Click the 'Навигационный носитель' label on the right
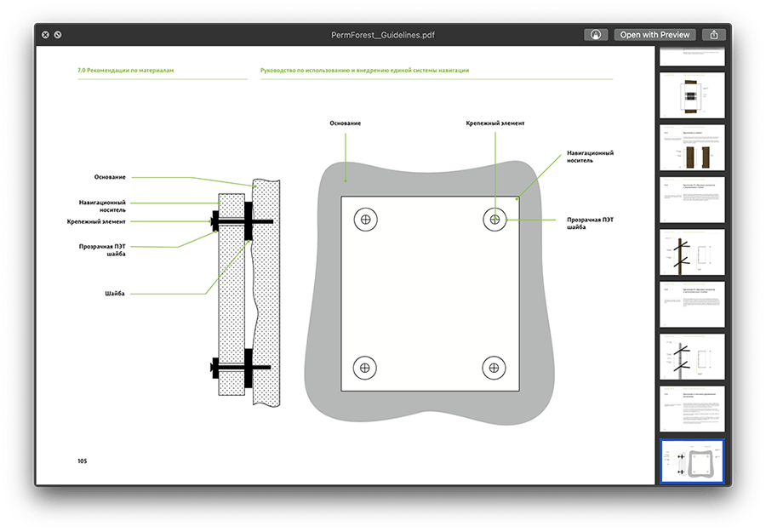This screenshot has width=766, height=532. click(x=590, y=157)
